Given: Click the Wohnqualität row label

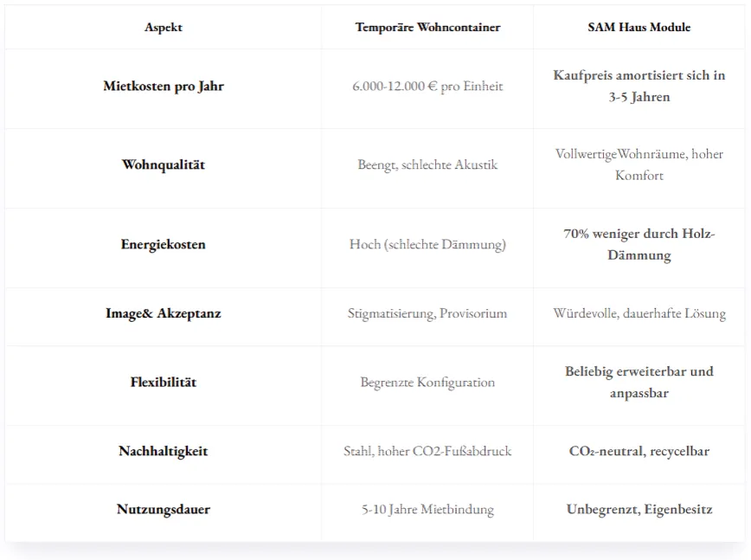Looking at the screenshot, I should click(x=164, y=164).
